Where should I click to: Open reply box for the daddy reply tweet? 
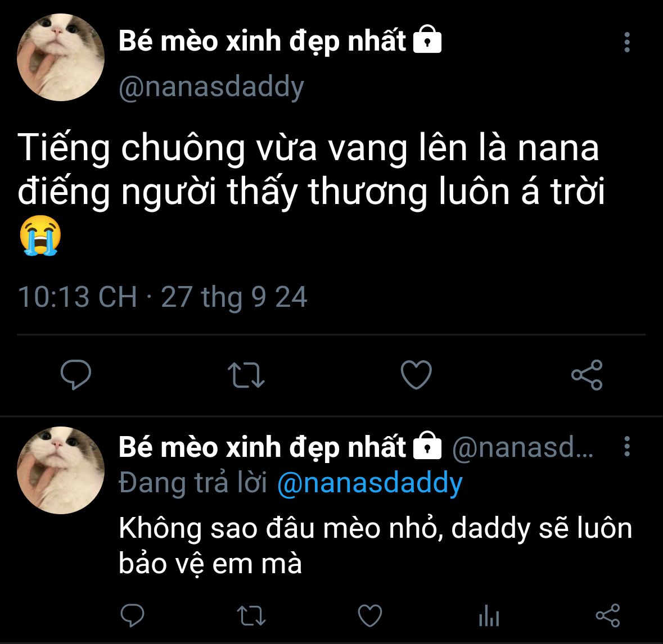132,615
